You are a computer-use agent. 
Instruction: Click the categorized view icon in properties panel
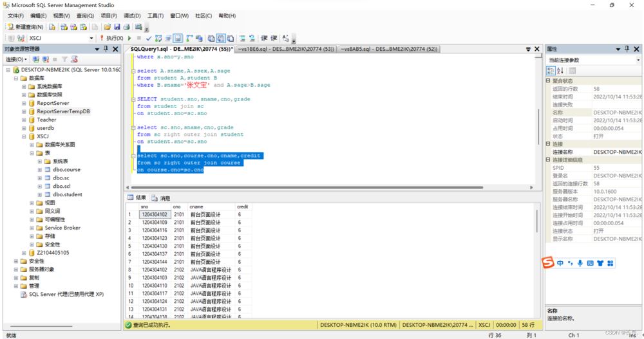(x=551, y=71)
